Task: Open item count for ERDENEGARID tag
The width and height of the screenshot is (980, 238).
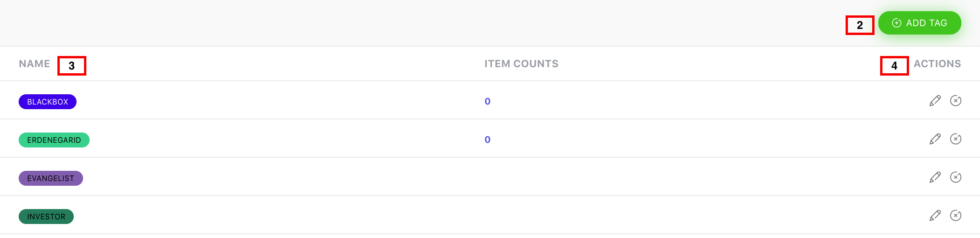Action: click(x=487, y=140)
